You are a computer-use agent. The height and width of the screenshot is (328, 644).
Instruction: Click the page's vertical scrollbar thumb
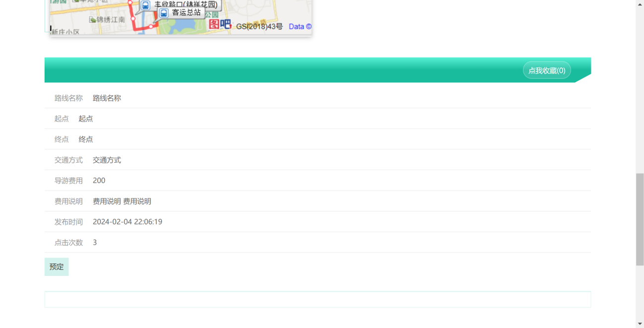click(640, 220)
